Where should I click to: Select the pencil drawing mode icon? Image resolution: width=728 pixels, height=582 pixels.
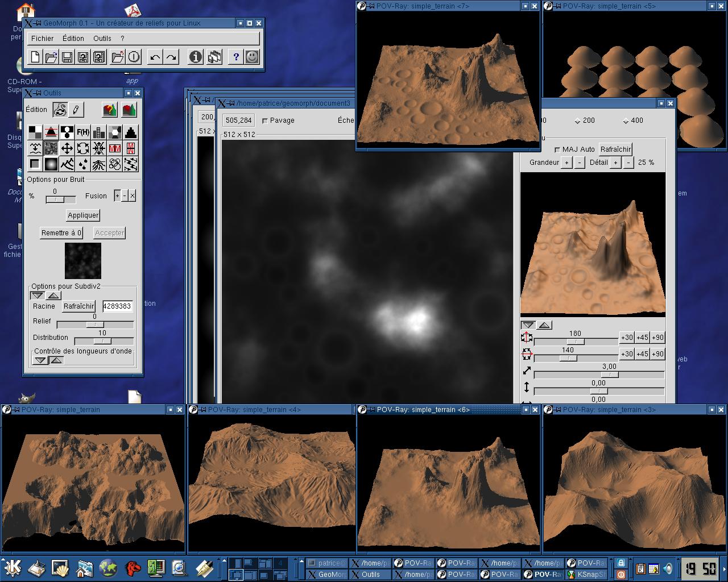coord(76,110)
